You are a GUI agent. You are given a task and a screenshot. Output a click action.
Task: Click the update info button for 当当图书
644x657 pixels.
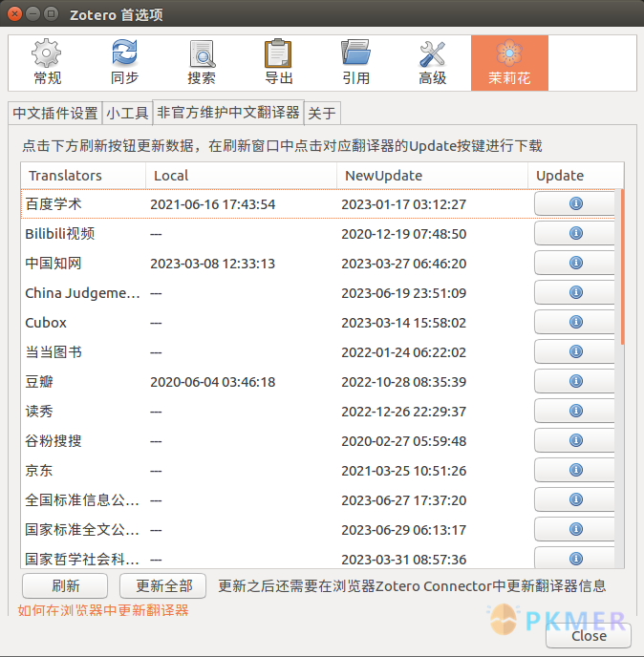575,351
